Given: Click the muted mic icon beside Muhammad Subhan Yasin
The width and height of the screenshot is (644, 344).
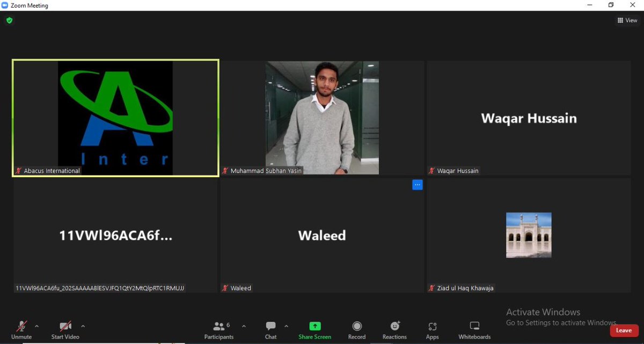Looking at the screenshot, I should [x=225, y=171].
